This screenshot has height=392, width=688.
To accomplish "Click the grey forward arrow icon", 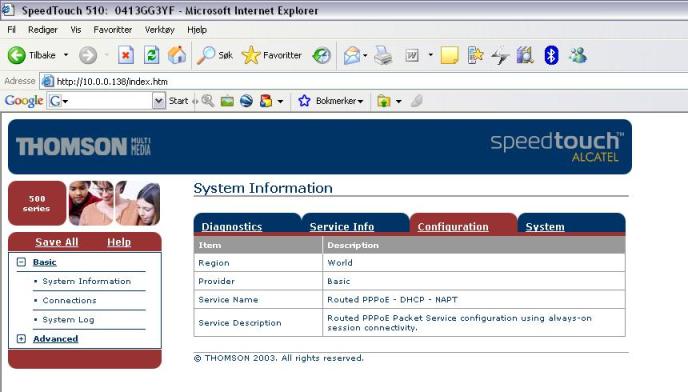I will point(88,55).
